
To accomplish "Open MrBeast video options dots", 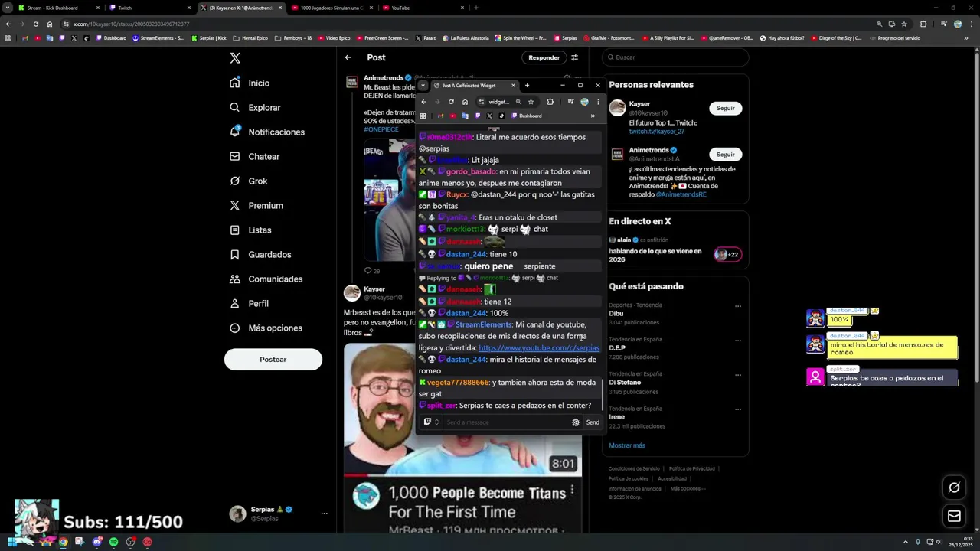I will point(572,488).
